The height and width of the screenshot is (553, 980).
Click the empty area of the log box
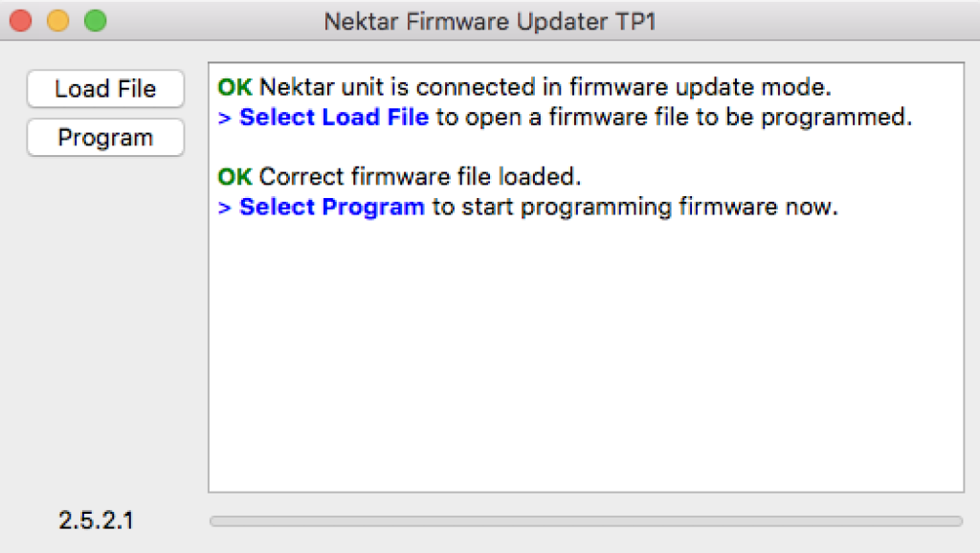tap(586, 364)
